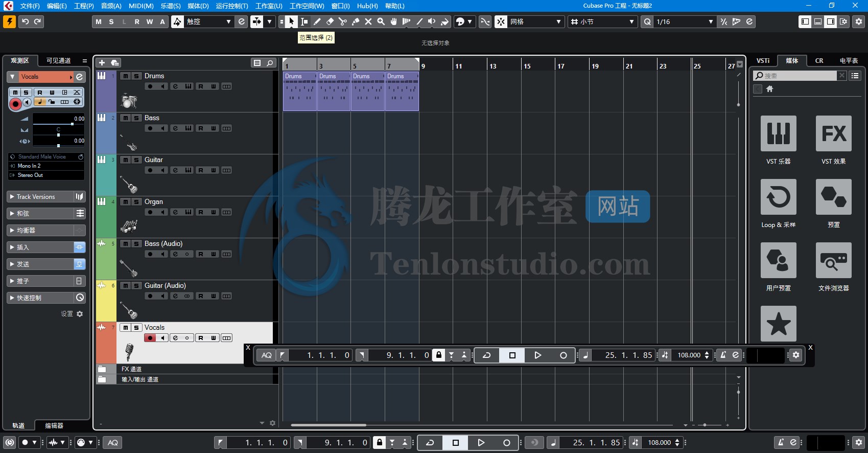Click the media rack home icon
868x453 pixels.
(x=769, y=89)
